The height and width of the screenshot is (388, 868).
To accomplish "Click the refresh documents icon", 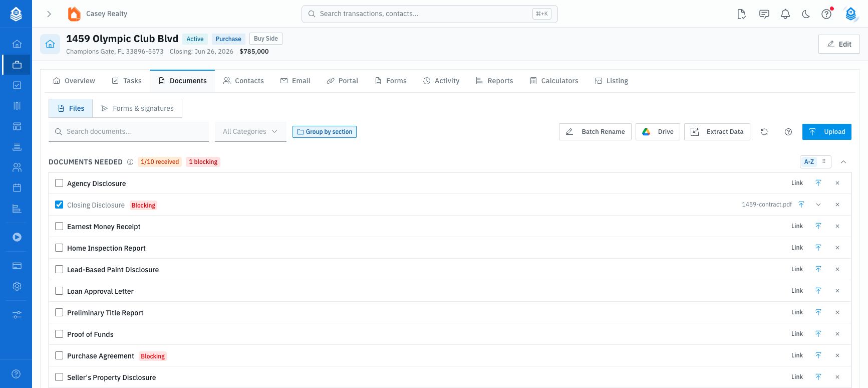I will (x=764, y=132).
